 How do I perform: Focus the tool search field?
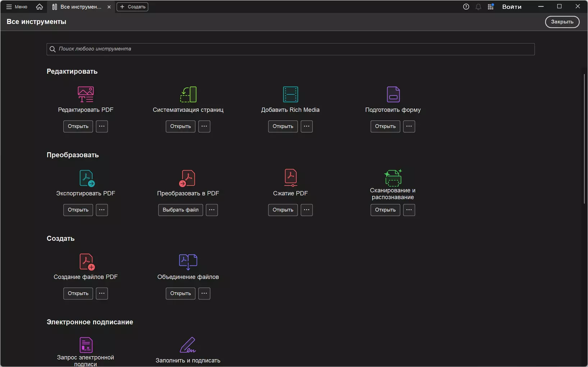(291, 49)
